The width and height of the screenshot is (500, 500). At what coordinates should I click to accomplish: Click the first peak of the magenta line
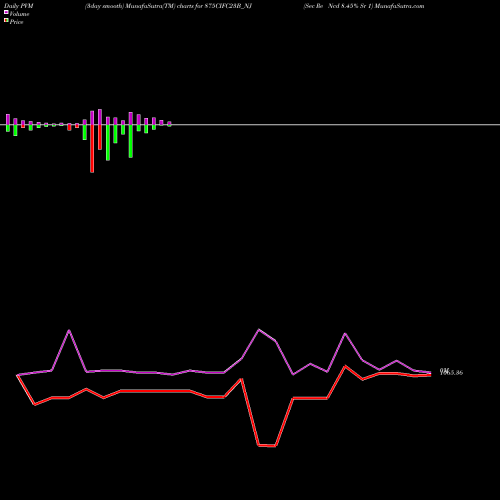click(x=69, y=330)
